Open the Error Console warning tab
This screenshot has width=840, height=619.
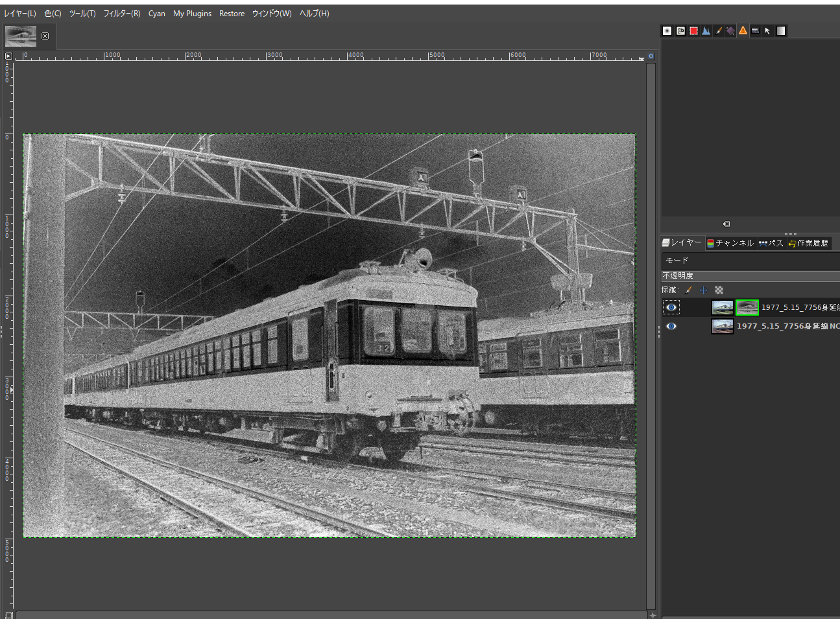point(743,30)
